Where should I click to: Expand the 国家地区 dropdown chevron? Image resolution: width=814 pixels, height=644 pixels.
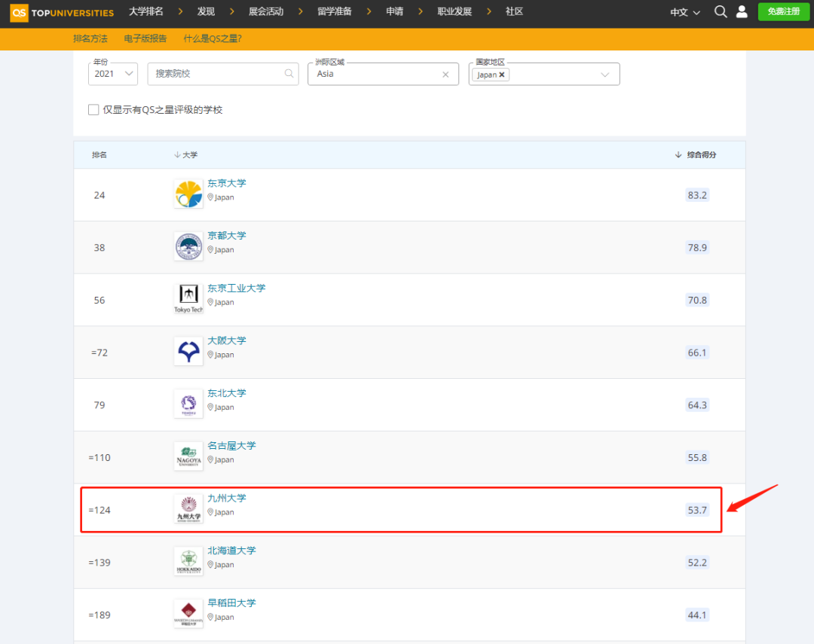[604, 75]
